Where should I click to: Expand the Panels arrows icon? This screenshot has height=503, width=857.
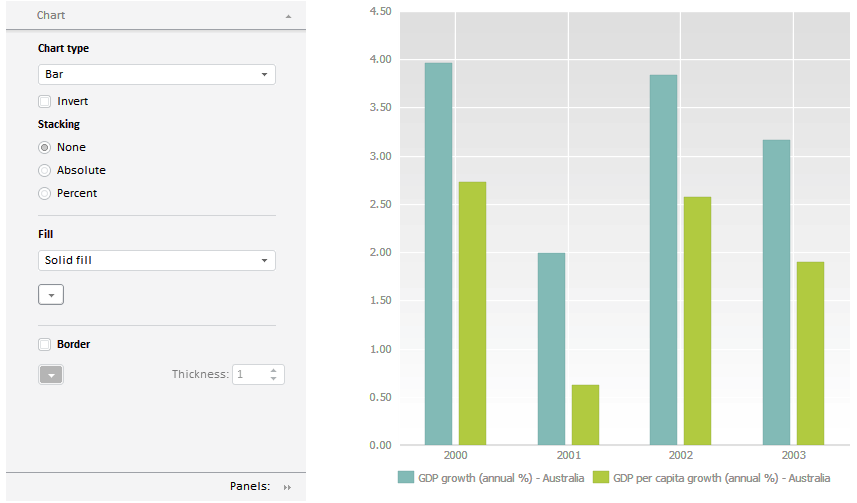click(x=287, y=487)
